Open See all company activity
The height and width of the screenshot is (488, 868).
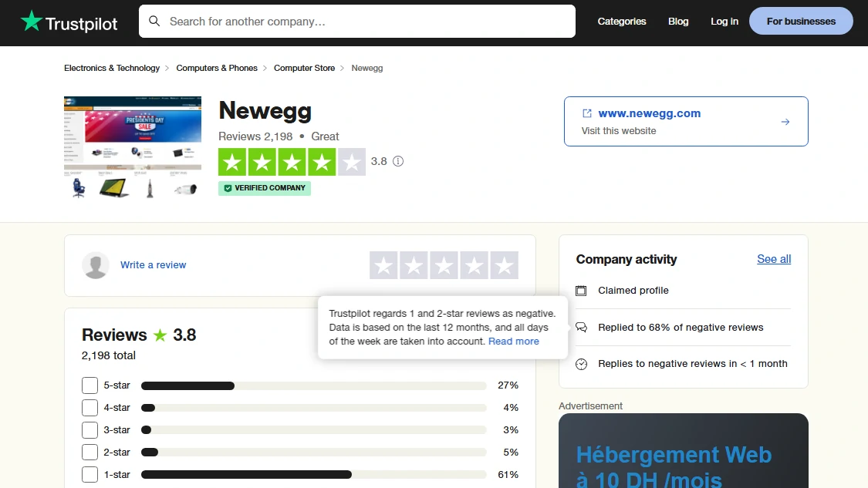click(x=774, y=259)
